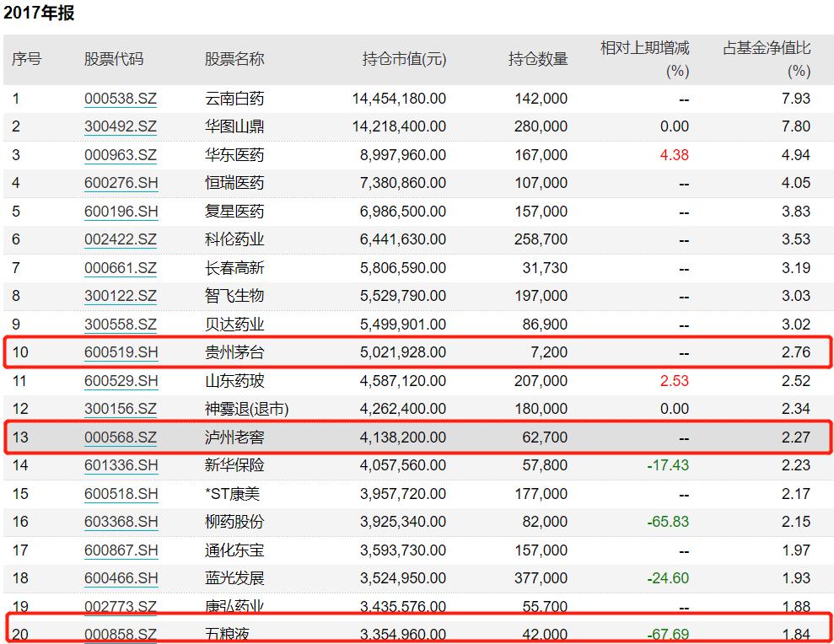Screen dimensions: 834x644
Task: Select stock name 神雾退(退市)
Action: point(247,409)
